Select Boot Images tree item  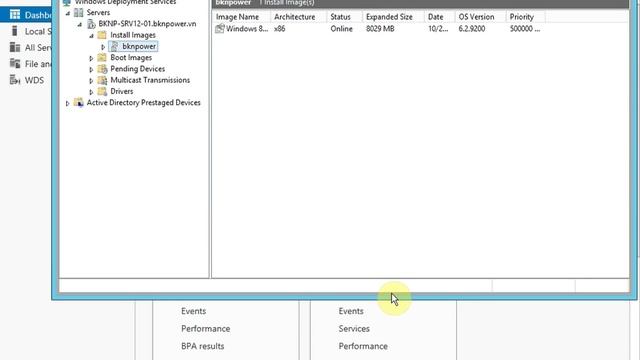(131, 58)
